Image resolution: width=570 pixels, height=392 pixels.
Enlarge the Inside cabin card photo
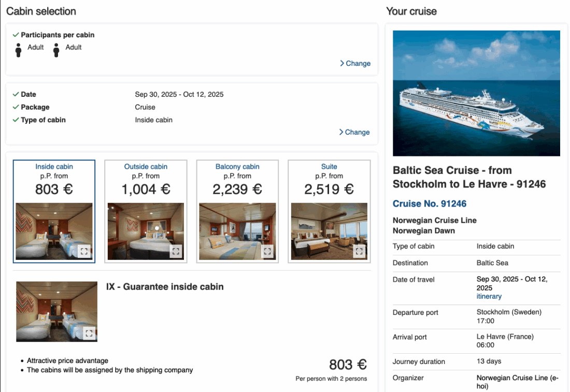[84, 252]
